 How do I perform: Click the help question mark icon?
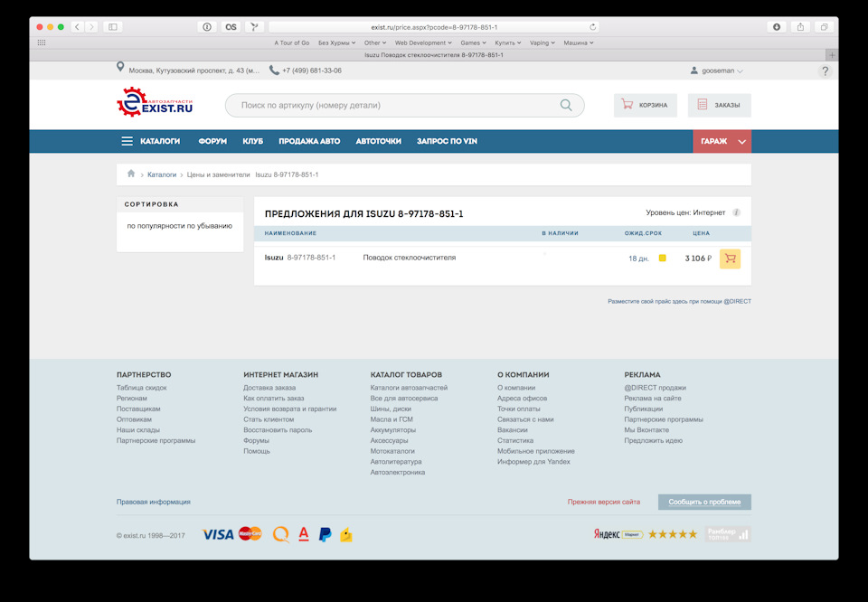pyautogui.click(x=825, y=71)
